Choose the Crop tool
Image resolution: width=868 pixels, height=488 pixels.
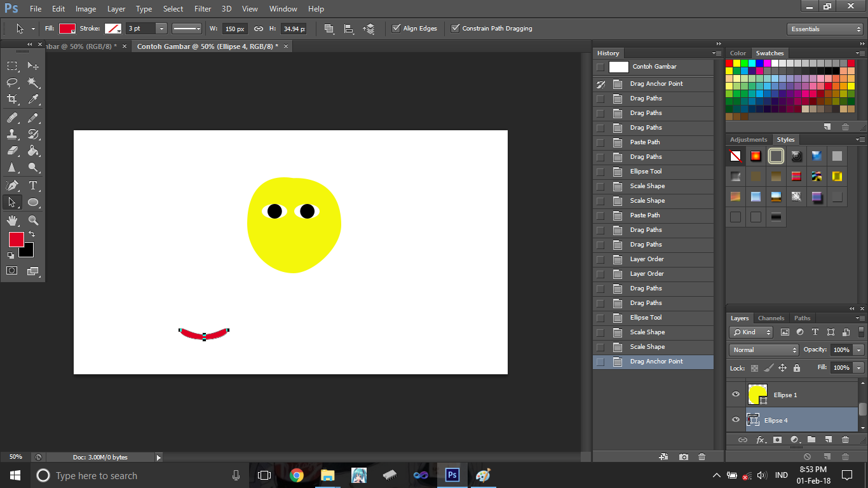12,100
